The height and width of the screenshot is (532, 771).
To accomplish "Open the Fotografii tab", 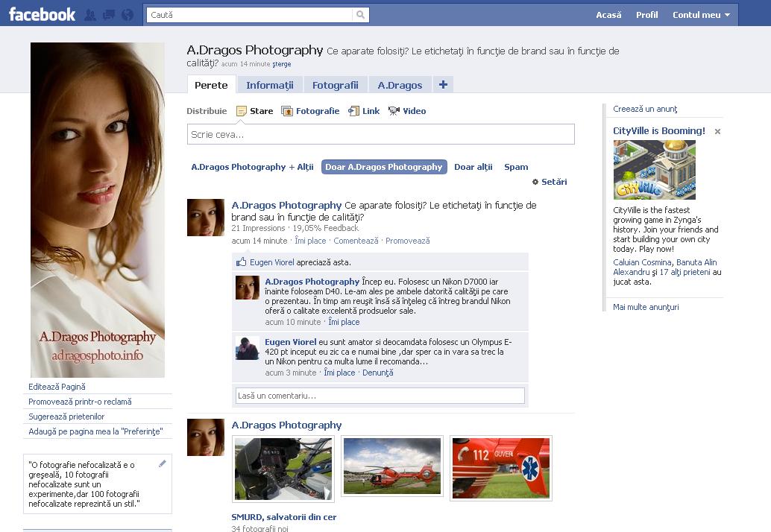I will click(x=335, y=85).
